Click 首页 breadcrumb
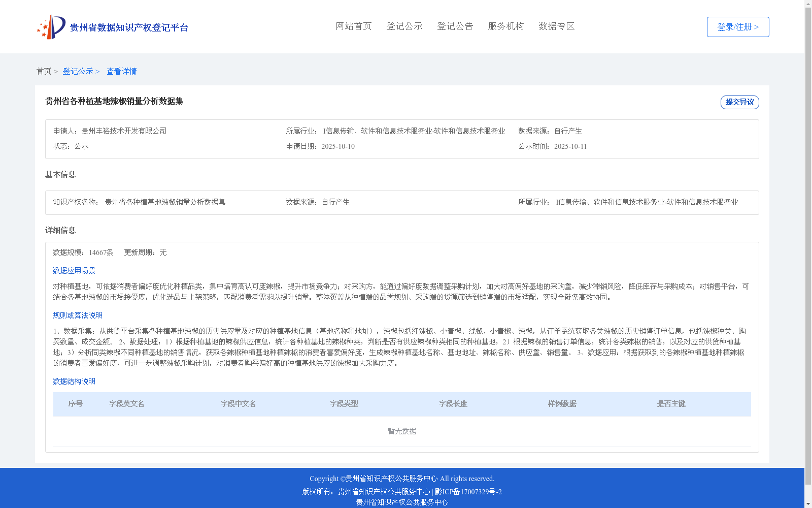This screenshot has height=508, width=812. [44, 72]
